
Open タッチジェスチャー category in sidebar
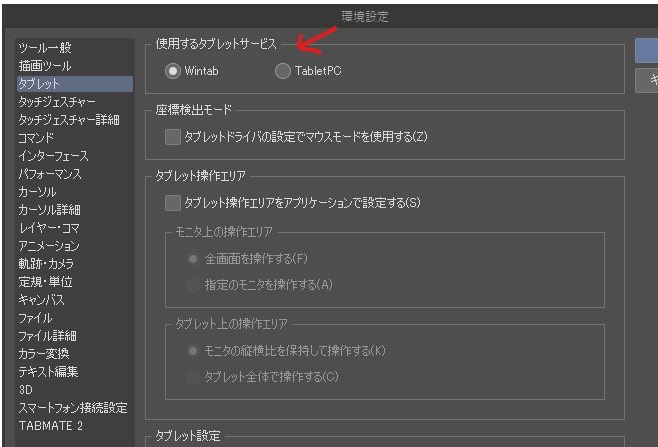pos(75,102)
